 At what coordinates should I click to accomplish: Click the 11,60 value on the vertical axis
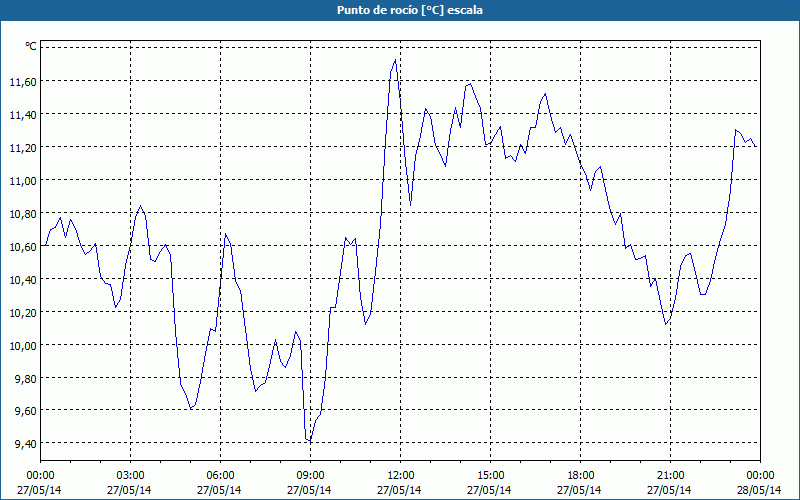tap(23, 81)
